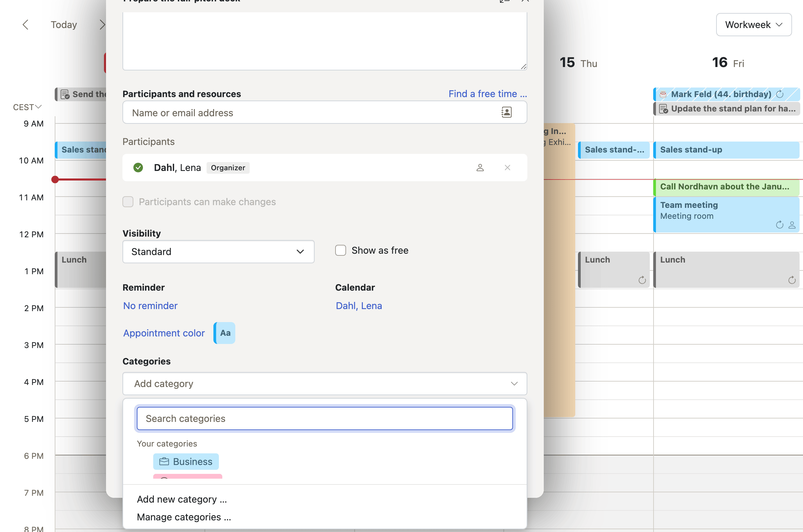Image resolution: width=803 pixels, height=532 pixels.
Task: Open the address book picker icon
Action: tap(506, 112)
